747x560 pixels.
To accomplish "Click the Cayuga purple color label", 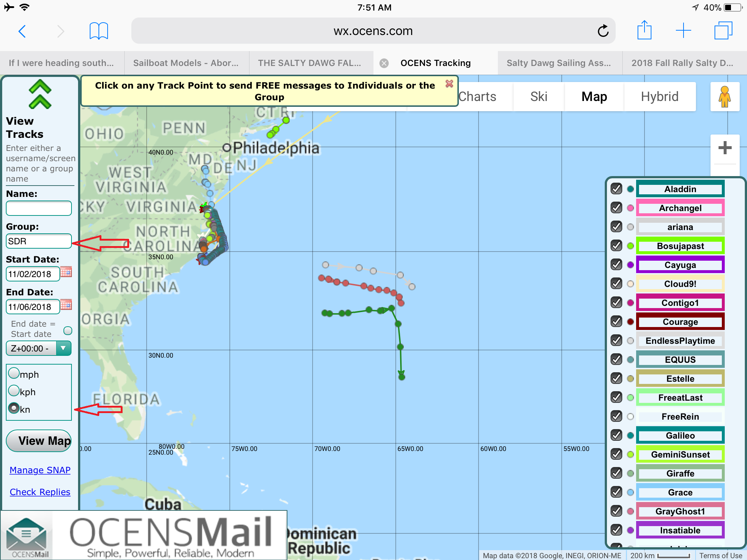I will tap(680, 265).
